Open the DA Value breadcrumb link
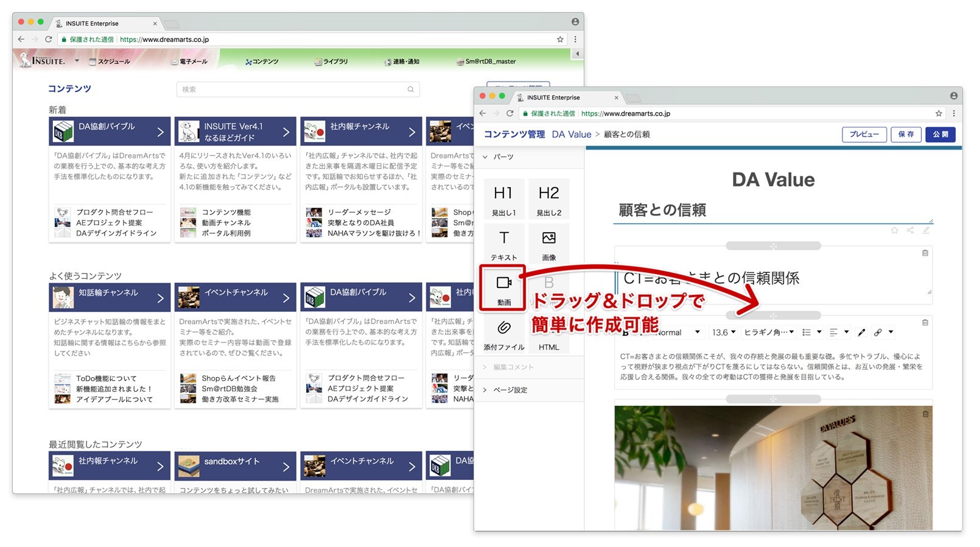This screenshot has width=980, height=547. pos(572,135)
